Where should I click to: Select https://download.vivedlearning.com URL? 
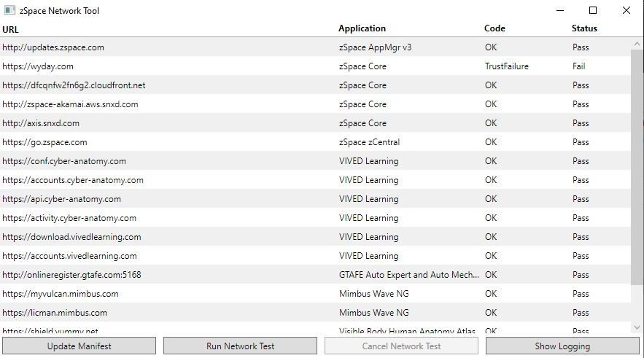[71, 237]
